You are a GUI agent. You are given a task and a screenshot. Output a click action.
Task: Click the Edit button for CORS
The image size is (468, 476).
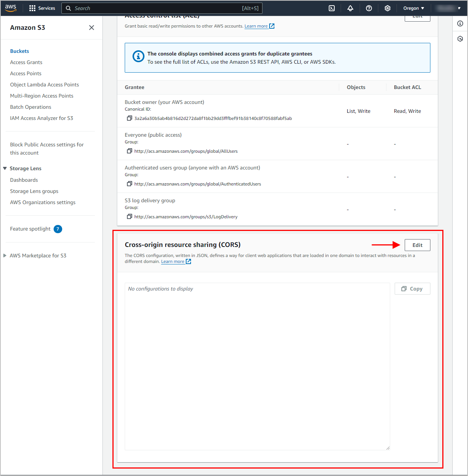point(417,245)
